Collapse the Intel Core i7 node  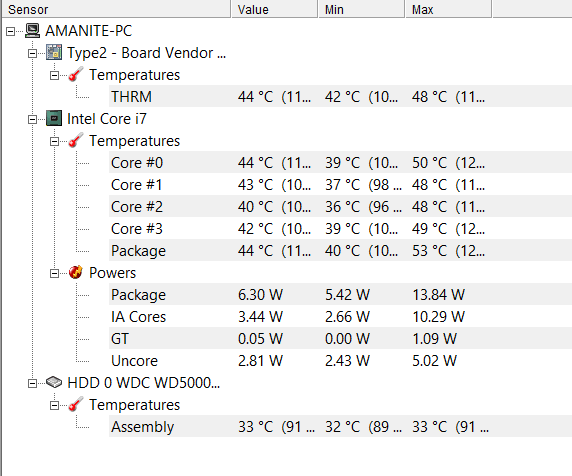[x=32, y=119]
